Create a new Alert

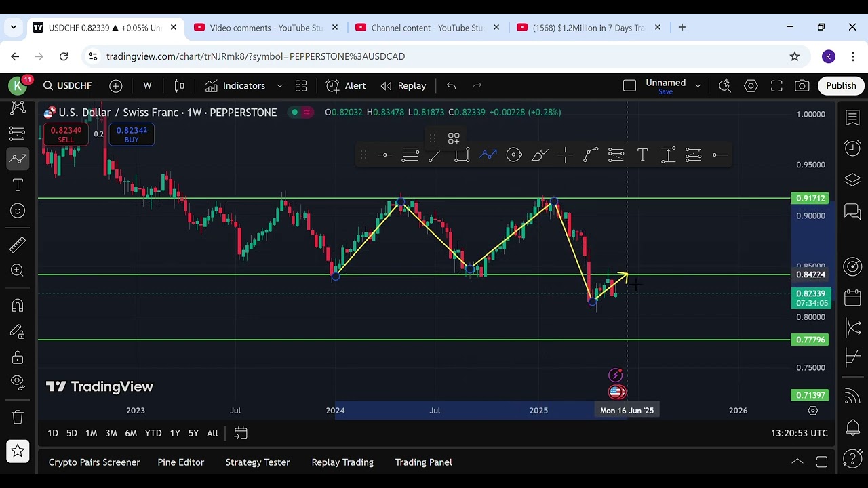(x=346, y=86)
